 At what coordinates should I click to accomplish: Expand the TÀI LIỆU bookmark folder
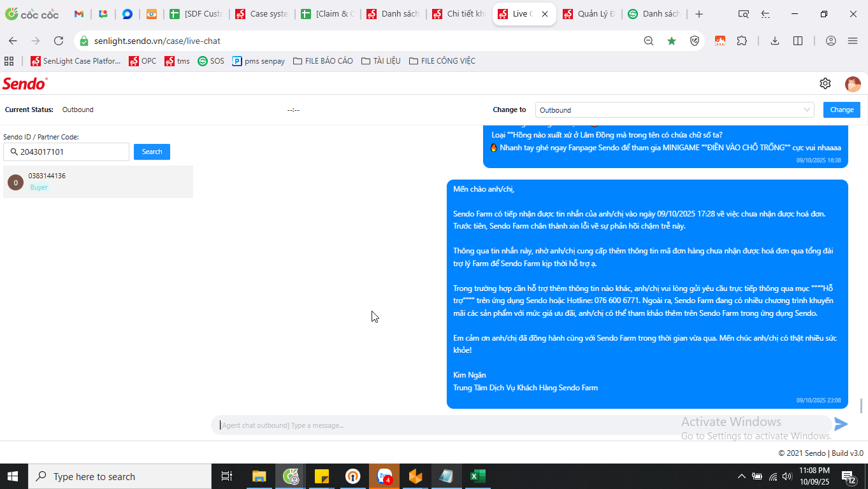point(381,61)
